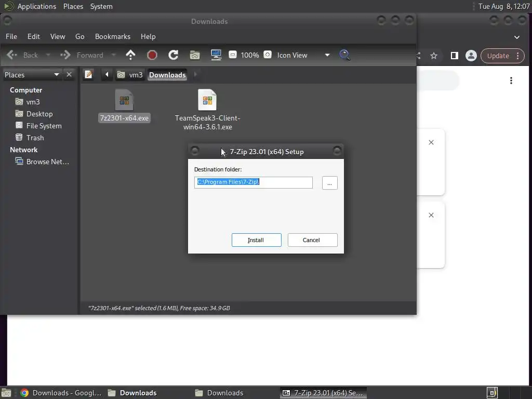Click the path bar left scroll arrow

pos(107,75)
